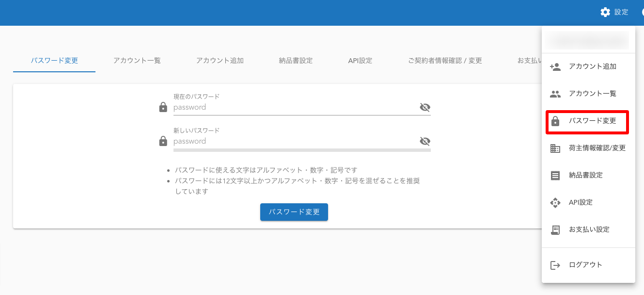Click the delivery slip receipt icon

pyautogui.click(x=555, y=176)
